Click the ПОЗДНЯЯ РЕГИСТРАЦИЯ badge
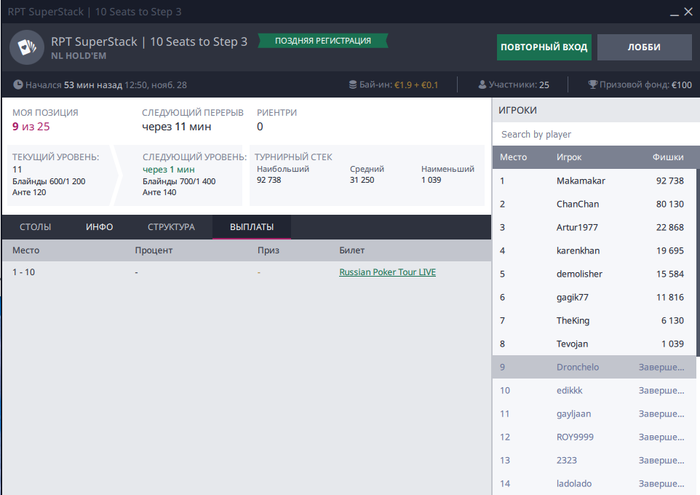 (323, 41)
